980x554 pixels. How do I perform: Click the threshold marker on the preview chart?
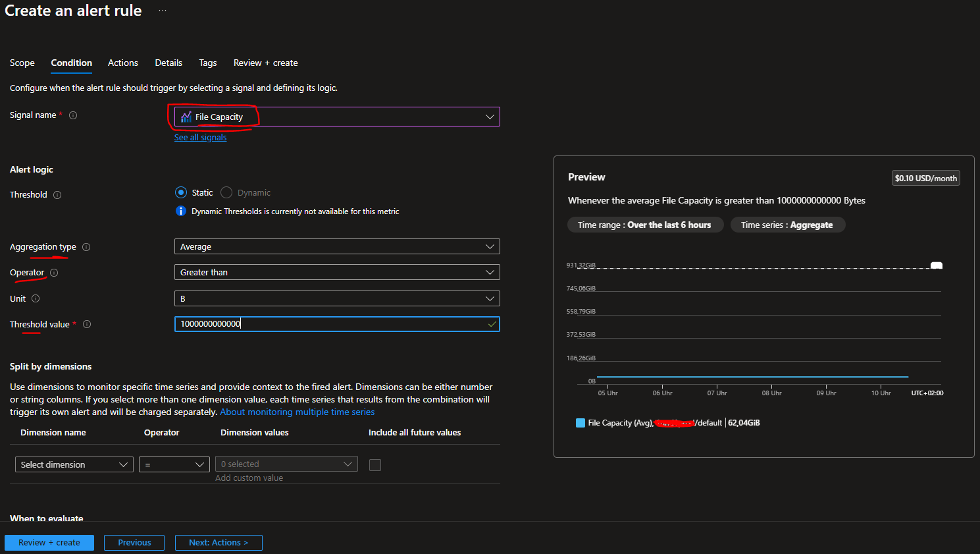pyautogui.click(x=937, y=265)
